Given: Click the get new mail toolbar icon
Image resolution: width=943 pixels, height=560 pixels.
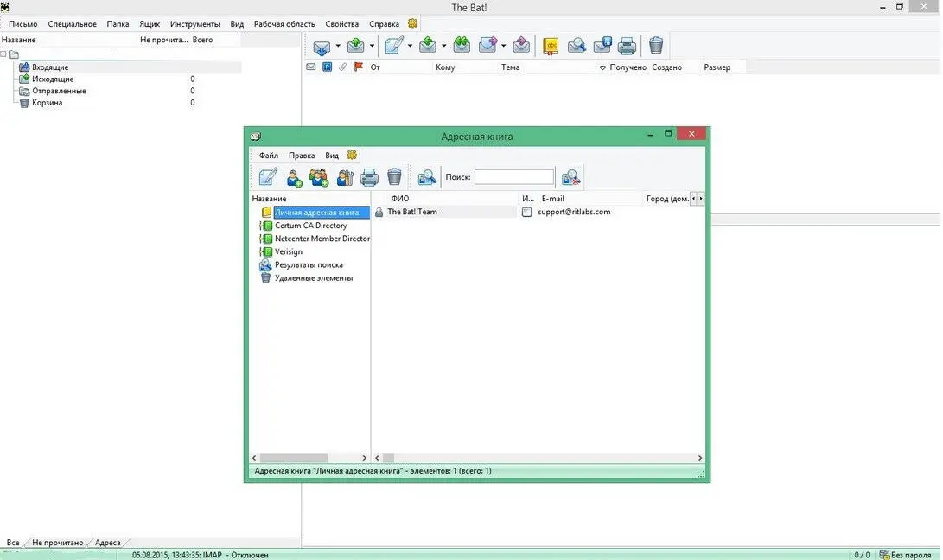Looking at the screenshot, I should (322, 47).
